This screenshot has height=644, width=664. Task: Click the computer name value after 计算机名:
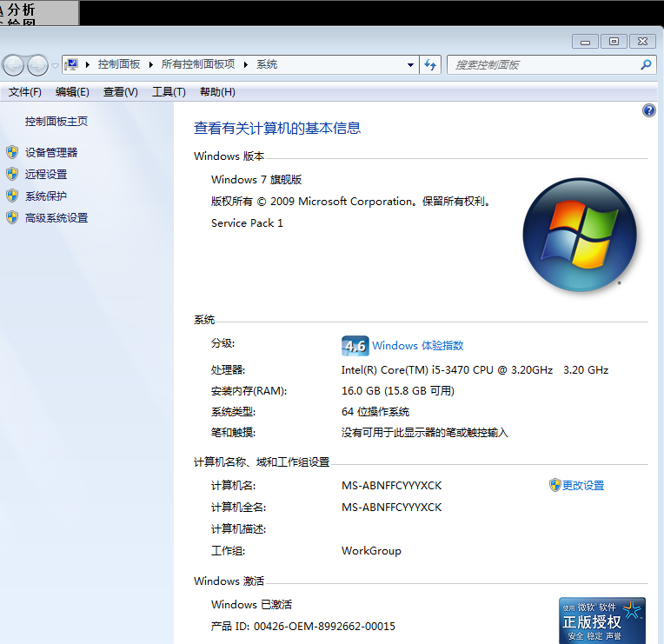tap(391, 485)
